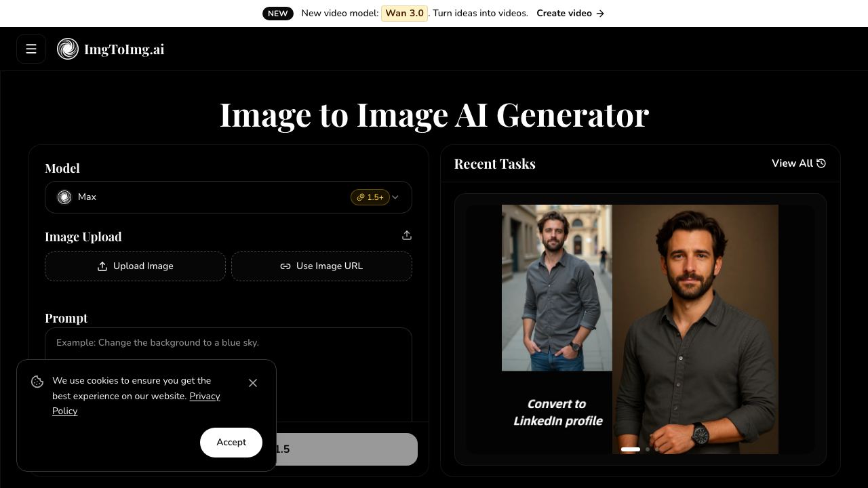The image size is (868, 488).
Task: Click the history clock icon
Action: coord(821,163)
